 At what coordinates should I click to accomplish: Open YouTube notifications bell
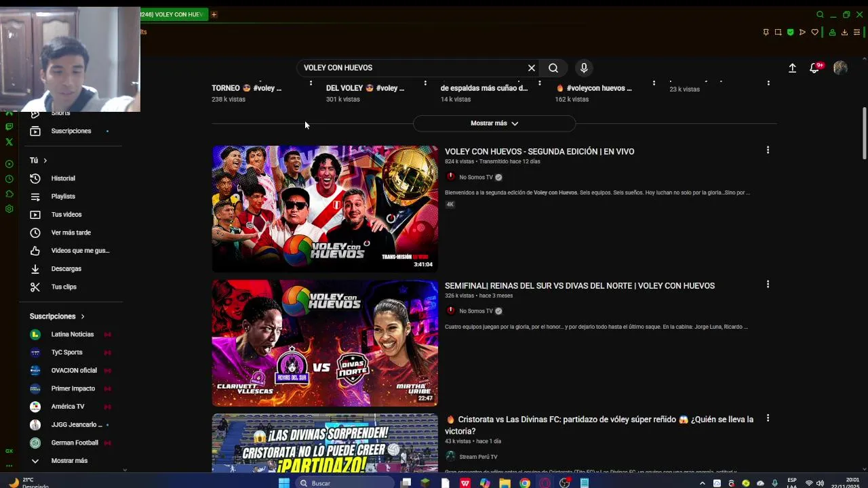[x=814, y=68]
